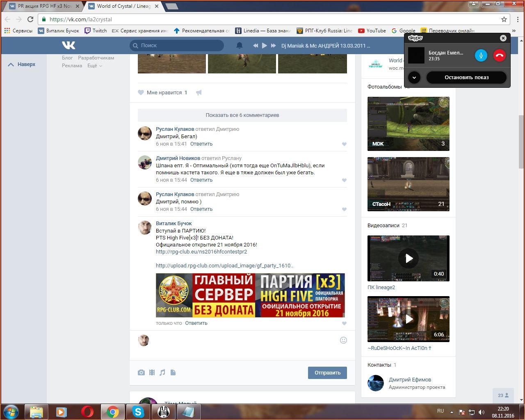Attach audio with the music note icon
525x420 pixels.
pyautogui.click(x=162, y=372)
